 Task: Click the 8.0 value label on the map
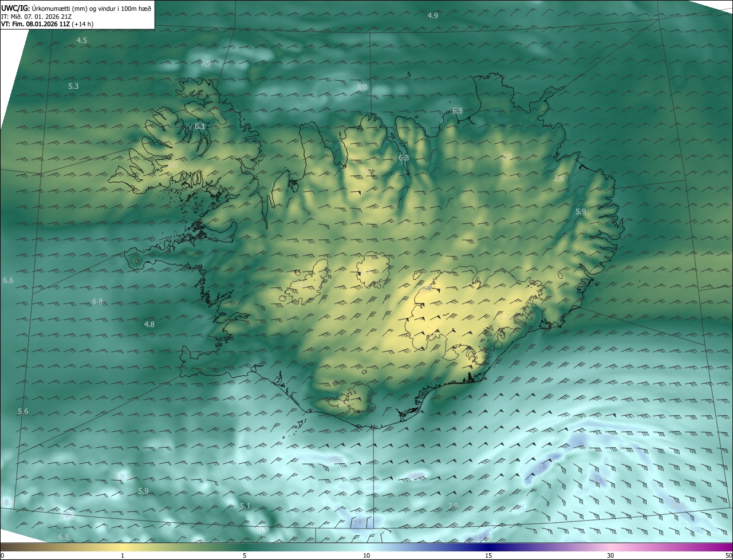click(x=362, y=88)
